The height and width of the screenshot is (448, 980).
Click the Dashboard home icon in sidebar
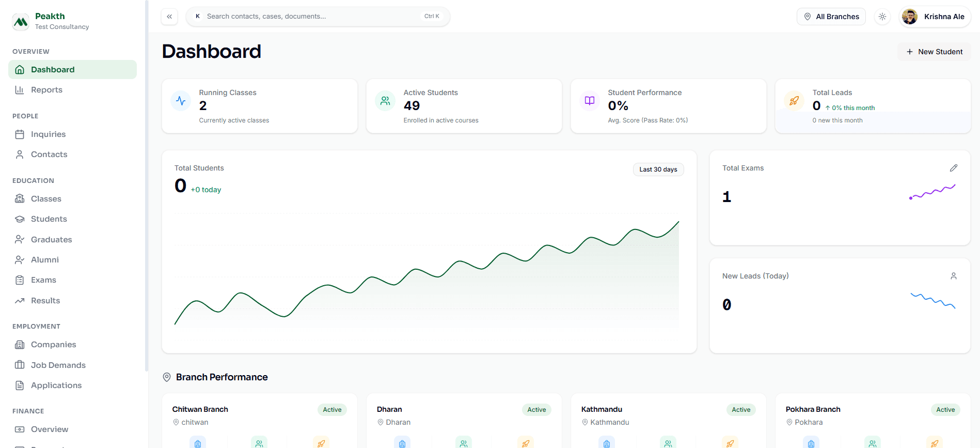(20, 70)
